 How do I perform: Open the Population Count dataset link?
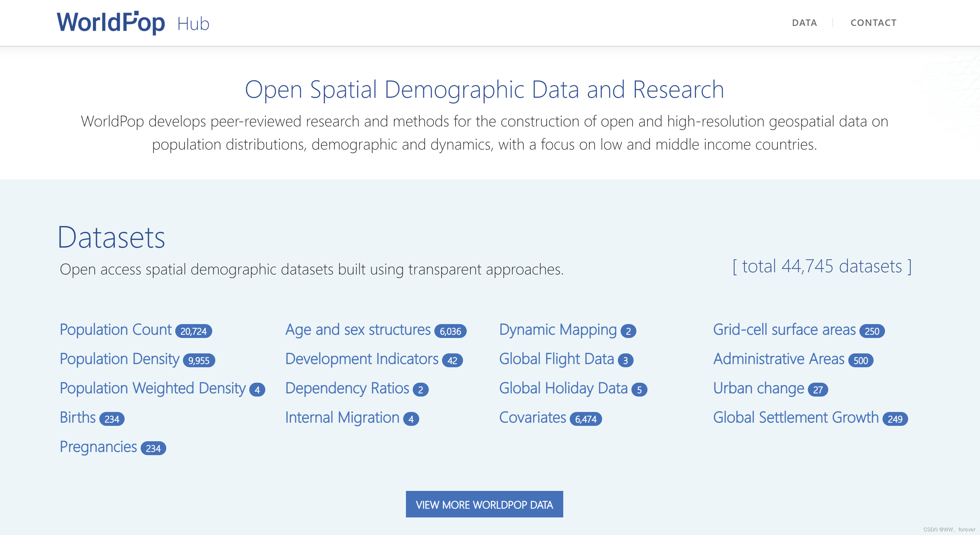116,329
